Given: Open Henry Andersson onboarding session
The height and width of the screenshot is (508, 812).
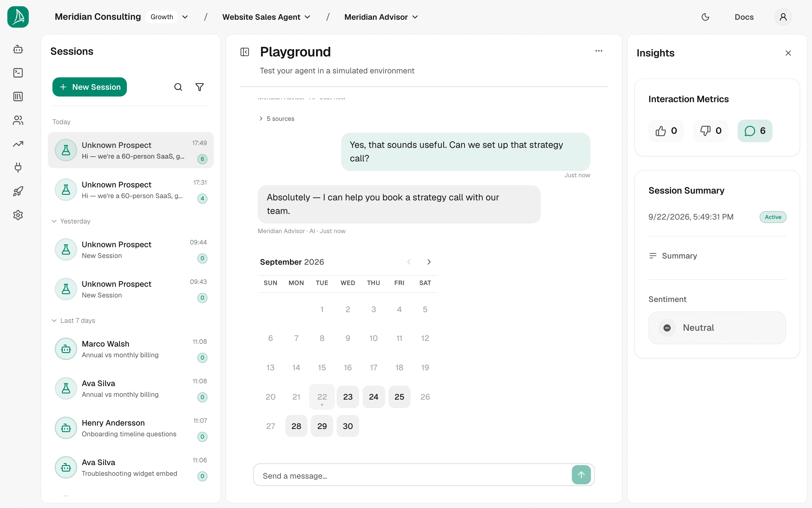Looking at the screenshot, I should (x=131, y=428).
